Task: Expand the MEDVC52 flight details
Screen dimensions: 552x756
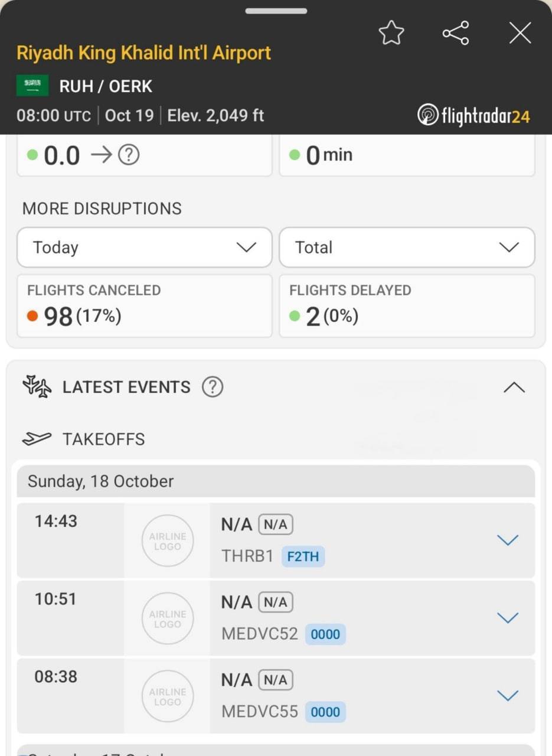Action: pyautogui.click(x=508, y=618)
